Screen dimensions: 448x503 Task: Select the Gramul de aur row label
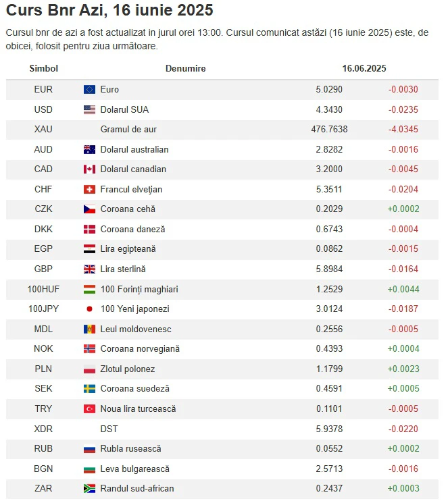click(x=128, y=129)
